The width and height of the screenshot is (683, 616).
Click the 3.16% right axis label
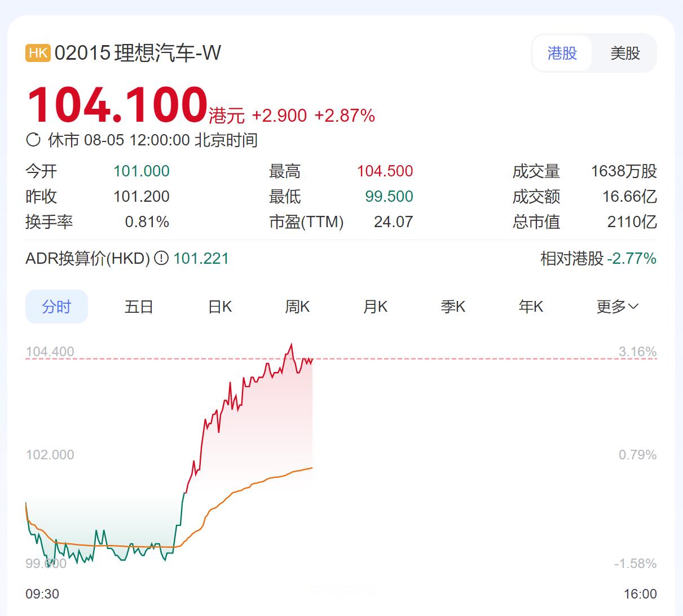[638, 352]
